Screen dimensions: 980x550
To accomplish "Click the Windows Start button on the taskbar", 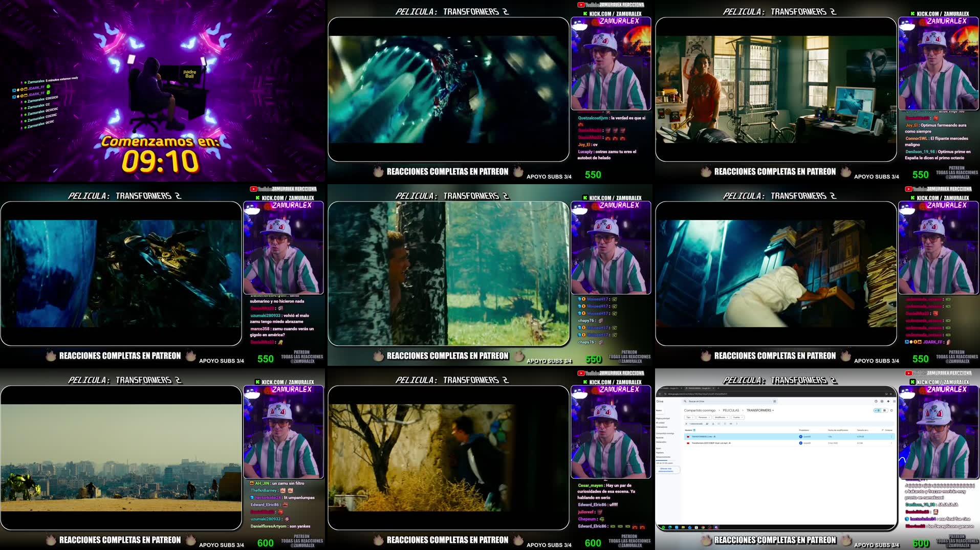I will 663,527.
